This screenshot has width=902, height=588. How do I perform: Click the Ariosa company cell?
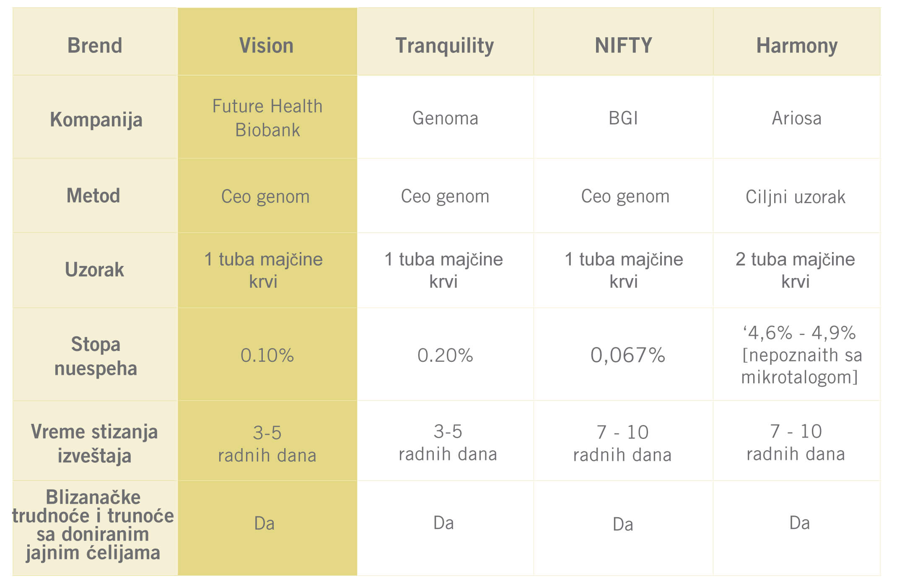[x=796, y=118]
